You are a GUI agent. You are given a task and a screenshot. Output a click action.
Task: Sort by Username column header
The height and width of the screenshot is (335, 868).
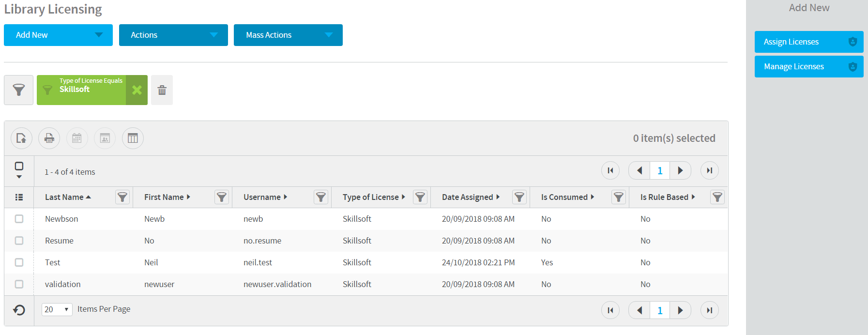265,197
